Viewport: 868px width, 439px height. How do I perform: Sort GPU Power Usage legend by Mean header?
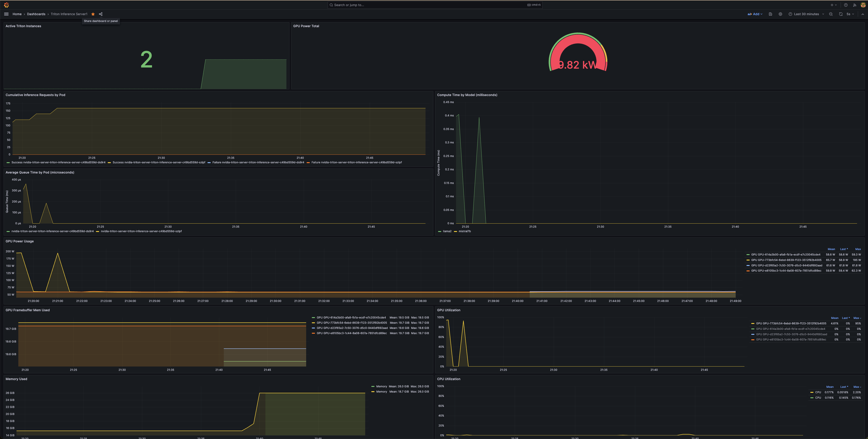(831, 249)
